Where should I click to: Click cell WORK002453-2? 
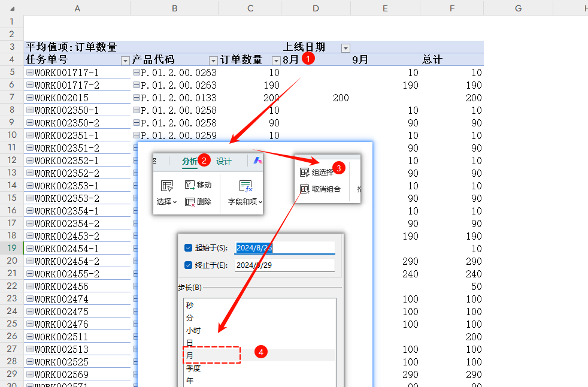(x=77, y=235)
